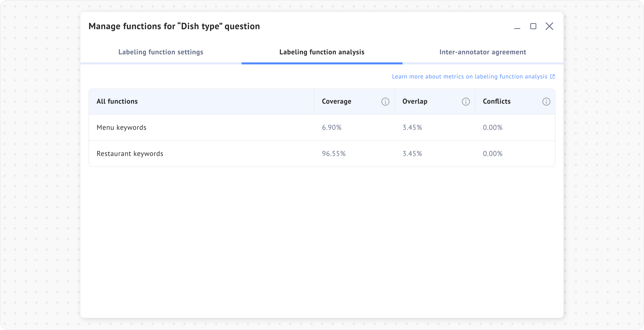Click the dialog title Manage functions
Screen dimensions: 644x330
174,26
